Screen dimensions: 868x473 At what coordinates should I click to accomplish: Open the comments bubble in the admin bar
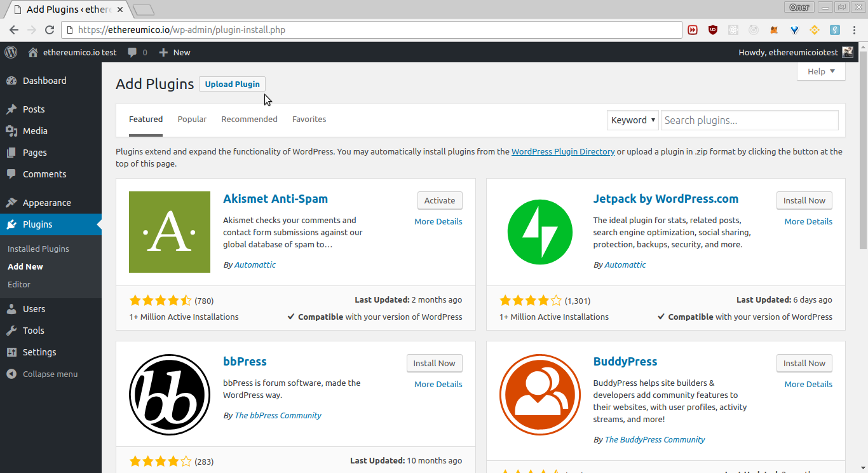point(137,52)
